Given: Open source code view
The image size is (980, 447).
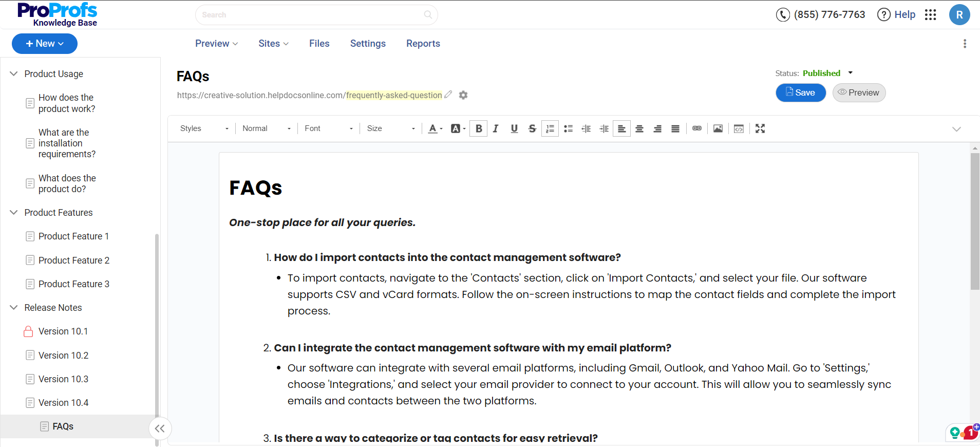Looking at the screenshot, I should [739, 128].
